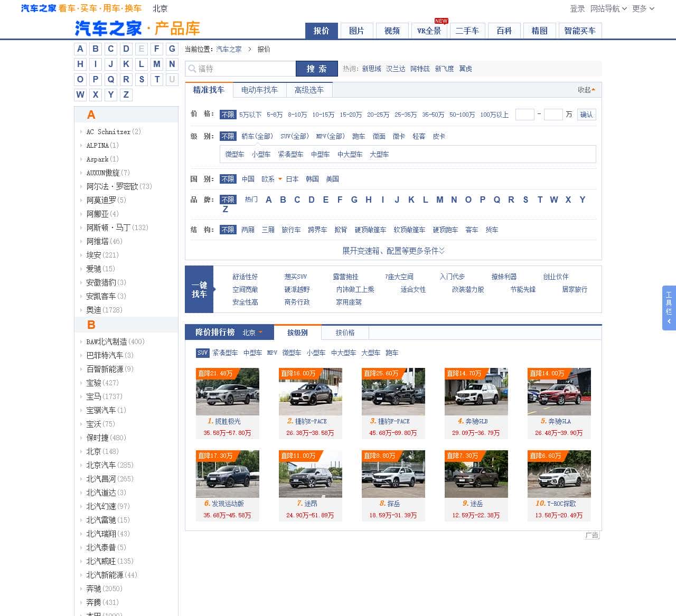Select 不限 for the 级别 filter
Image resolution: width=676 pixels, height=616 pixels.
pyautogui.click(x=228, y=136)
